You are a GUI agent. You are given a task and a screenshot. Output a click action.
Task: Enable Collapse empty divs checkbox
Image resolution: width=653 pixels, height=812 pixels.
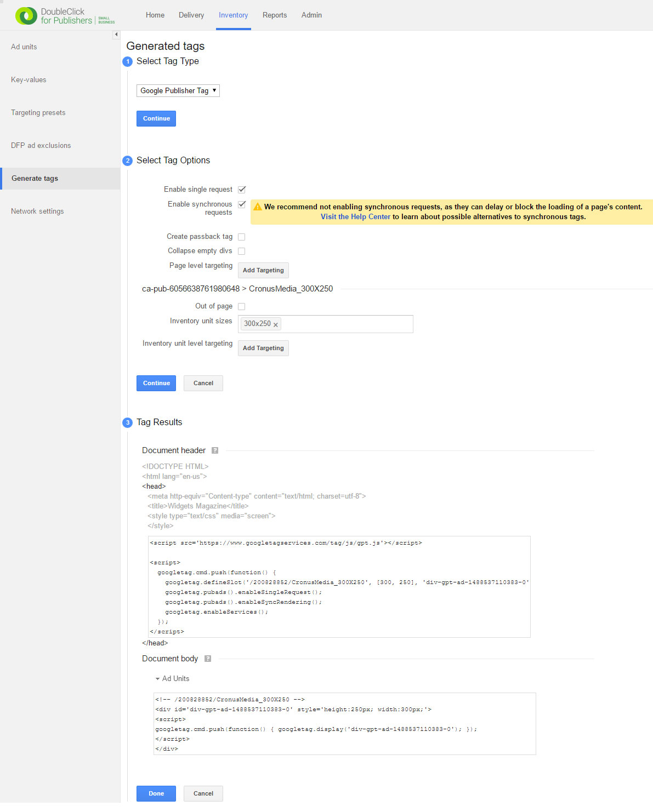coord(242,251)
